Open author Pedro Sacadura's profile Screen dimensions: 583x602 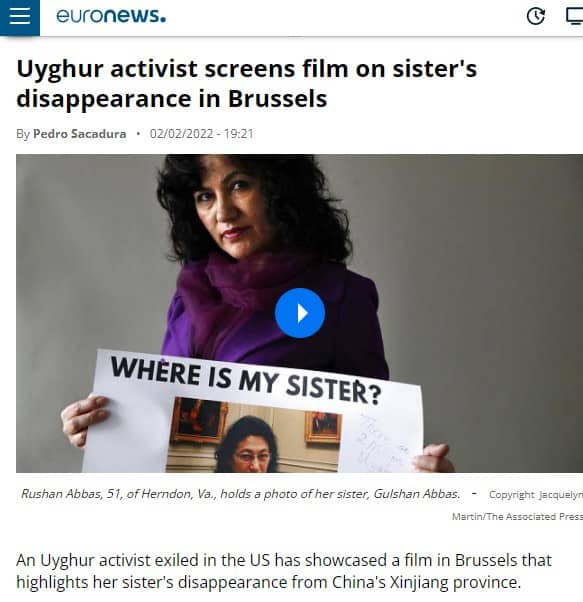(79, 134)
